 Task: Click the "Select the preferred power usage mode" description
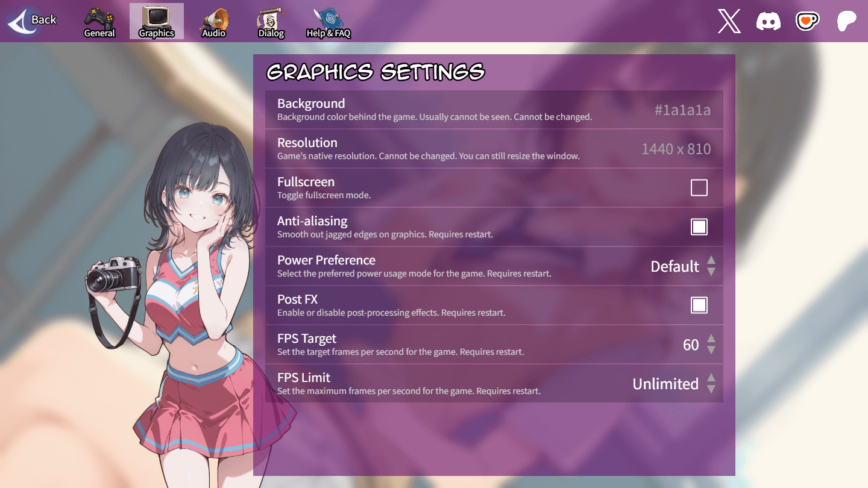pyautogui.click(x=414, y=274)
